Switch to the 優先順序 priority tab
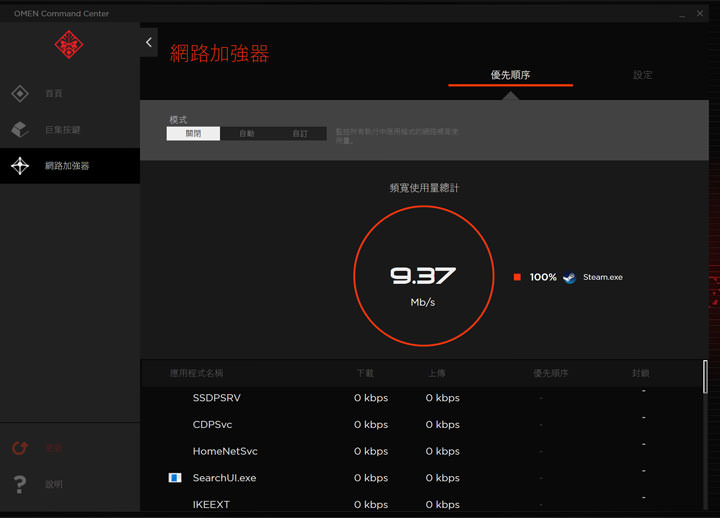Viewport: 720px width, 518px height. coord(510,75)
